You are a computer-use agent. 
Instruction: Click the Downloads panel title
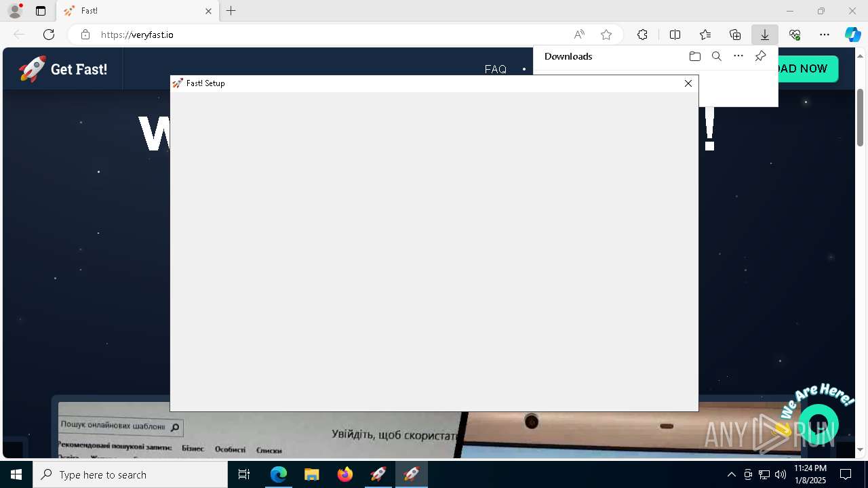[568, 56]
